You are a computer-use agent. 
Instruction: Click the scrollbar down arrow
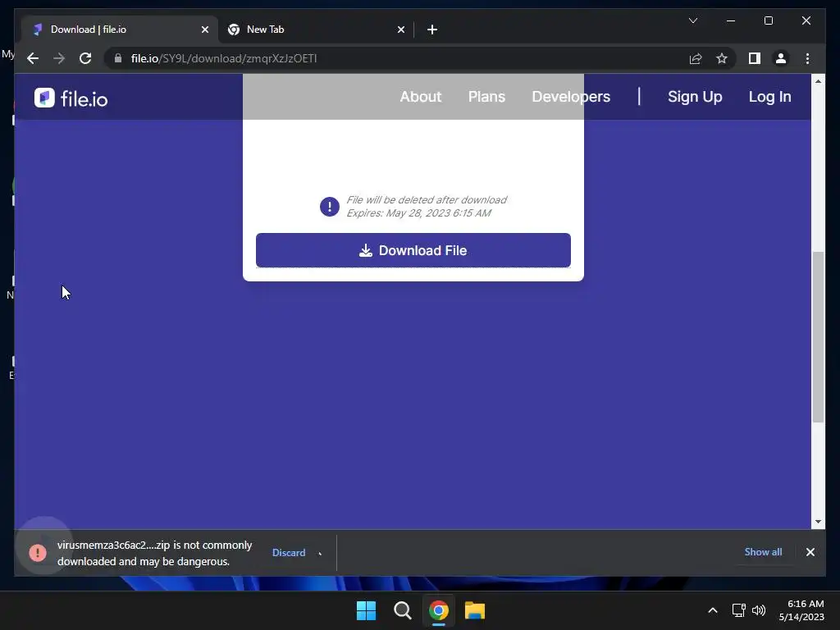(x=818, y=521)
